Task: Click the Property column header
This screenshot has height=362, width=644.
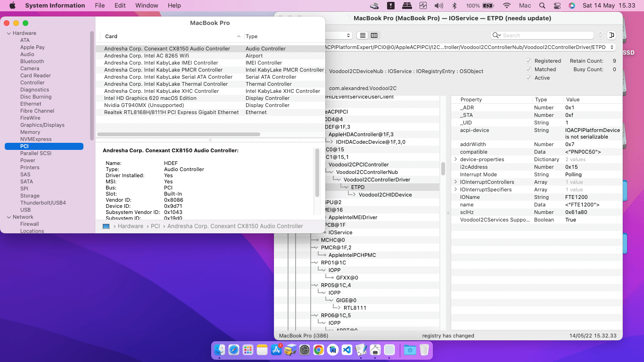Action: click(x=471, y=99)
